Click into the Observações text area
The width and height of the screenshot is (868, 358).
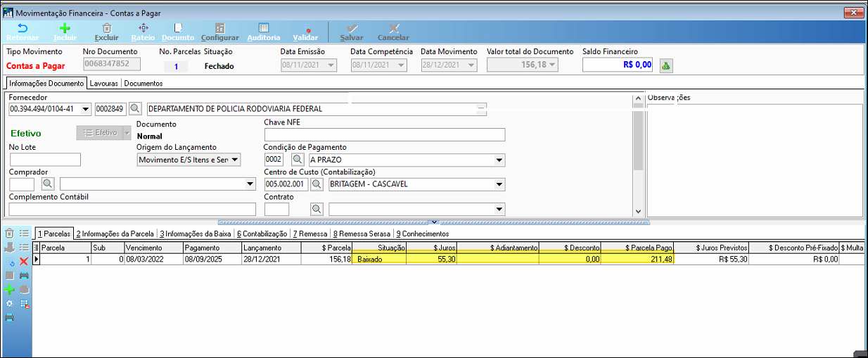click(x=754, y=160)
